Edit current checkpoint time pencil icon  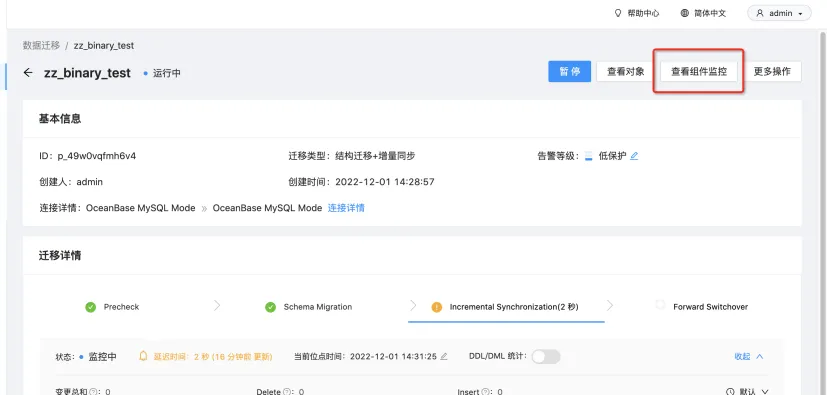pos(444,357)
